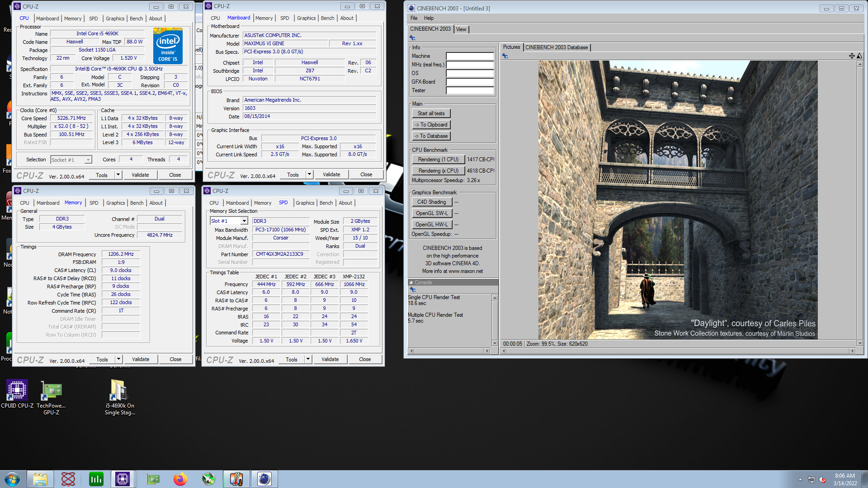This screenshot has width=868, height=488.
Task: Show hidden system tray icons
Action: point(800,479)
